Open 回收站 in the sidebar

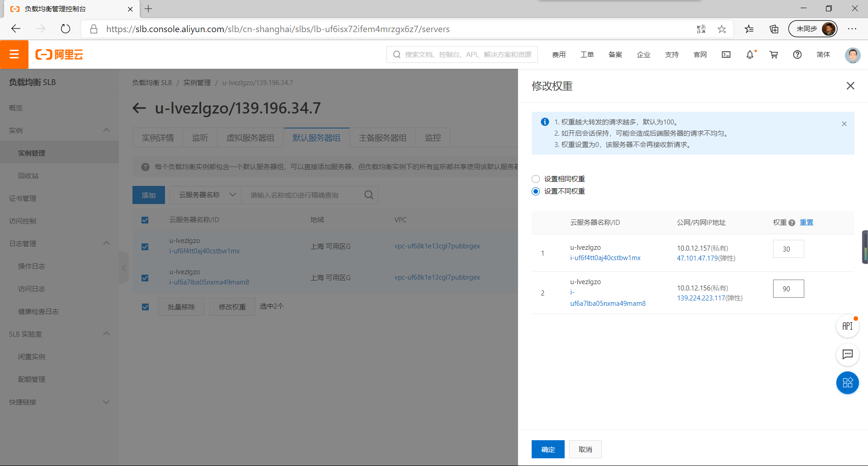point(28,176)
